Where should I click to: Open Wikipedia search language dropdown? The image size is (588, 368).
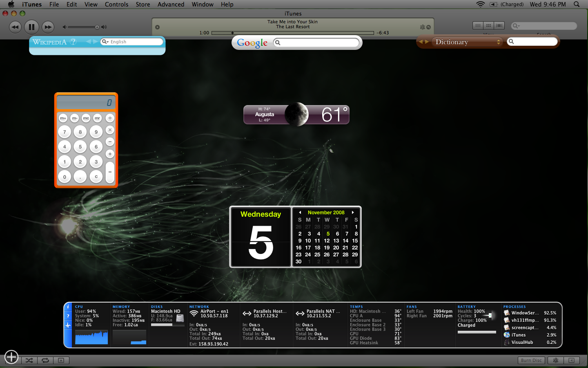point(105,42)
